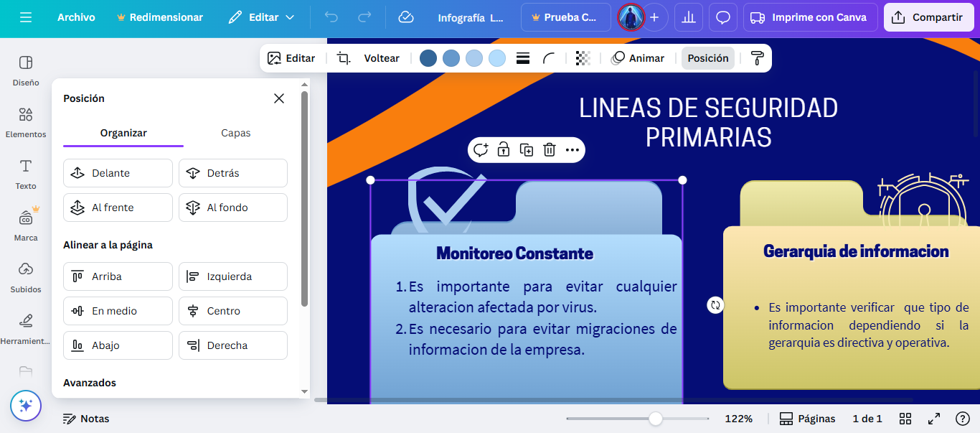
Task: Open the Elementos panel in the sidebar
Action: (x=25, y=122)
